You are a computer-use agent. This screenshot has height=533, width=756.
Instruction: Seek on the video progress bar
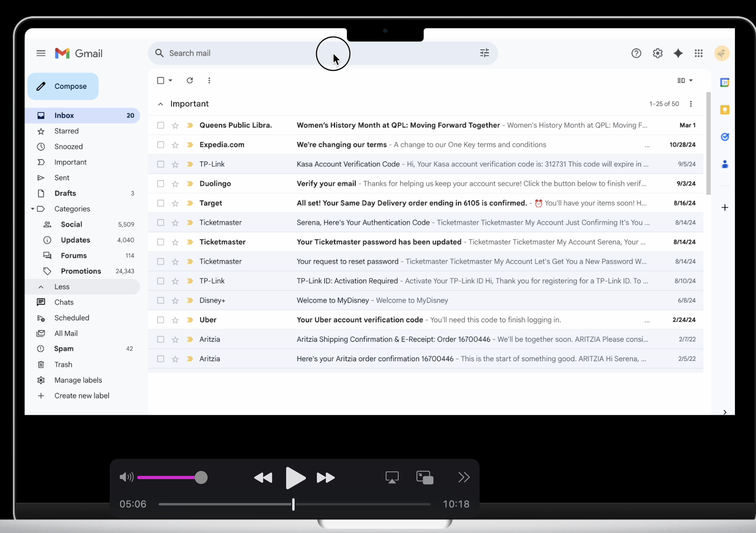(x=294, y=504)
